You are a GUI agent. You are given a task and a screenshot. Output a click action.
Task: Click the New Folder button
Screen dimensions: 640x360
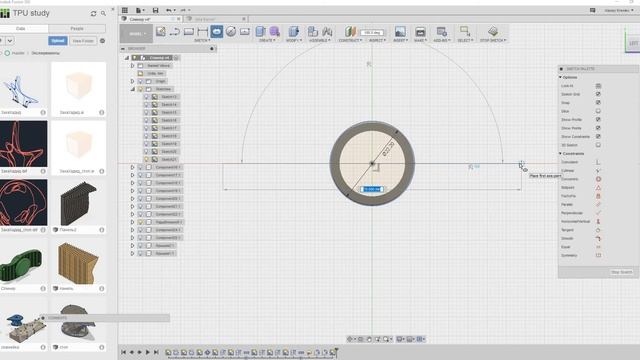pyautogui.click(x=83, y=41)
